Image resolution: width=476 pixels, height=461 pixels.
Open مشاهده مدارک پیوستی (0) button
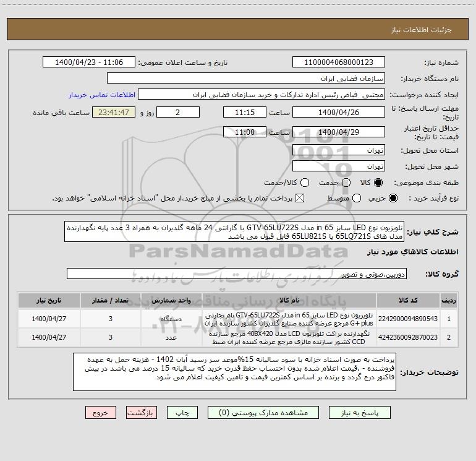pyautogui.click(x=263, y=413)
